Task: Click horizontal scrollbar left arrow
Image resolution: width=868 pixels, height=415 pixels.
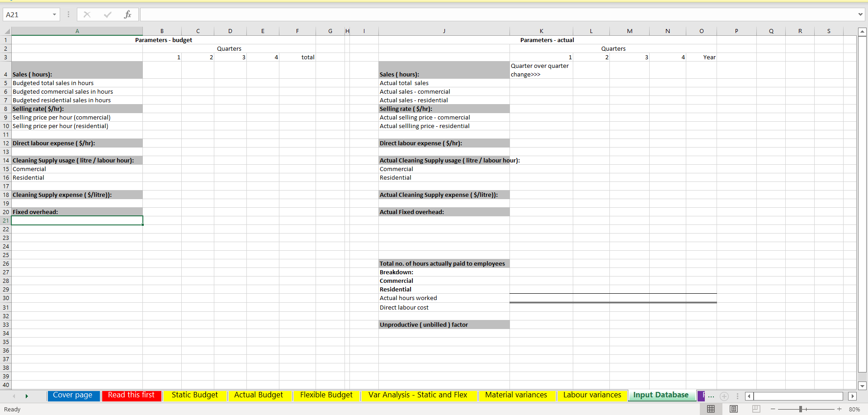Action: point(749,396)
